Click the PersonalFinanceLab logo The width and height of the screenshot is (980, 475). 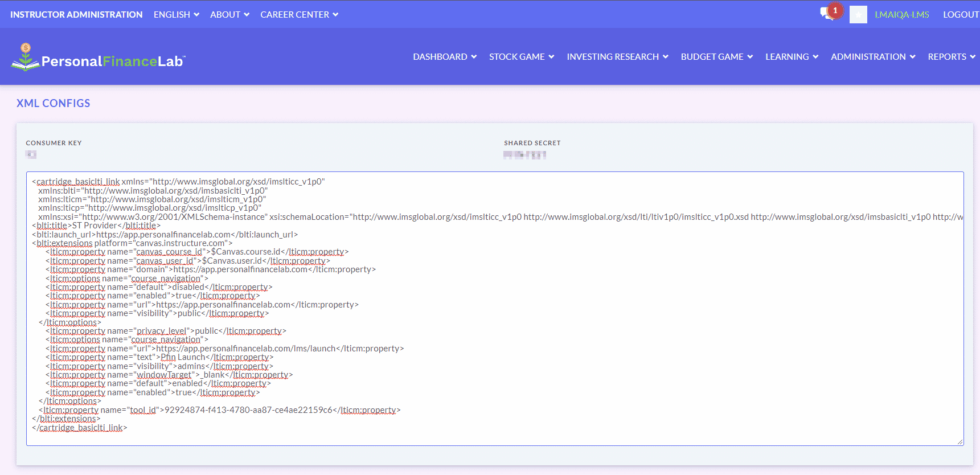[x=99, y=58]
